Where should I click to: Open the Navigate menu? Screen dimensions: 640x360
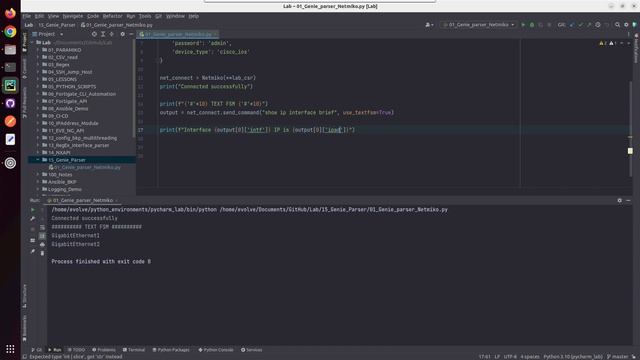pos(73,16)
